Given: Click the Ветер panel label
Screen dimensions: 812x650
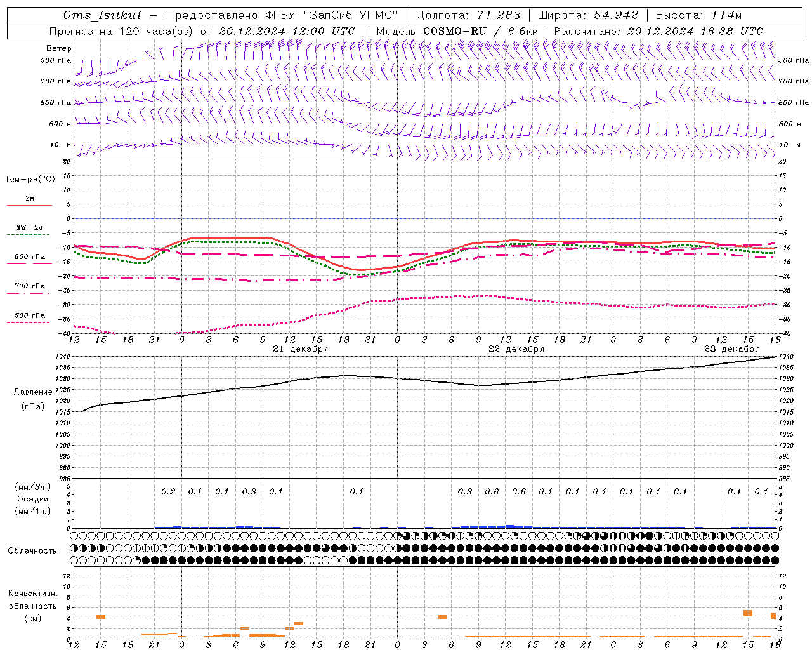Looking at the screenshot, I should click(59, 48).
